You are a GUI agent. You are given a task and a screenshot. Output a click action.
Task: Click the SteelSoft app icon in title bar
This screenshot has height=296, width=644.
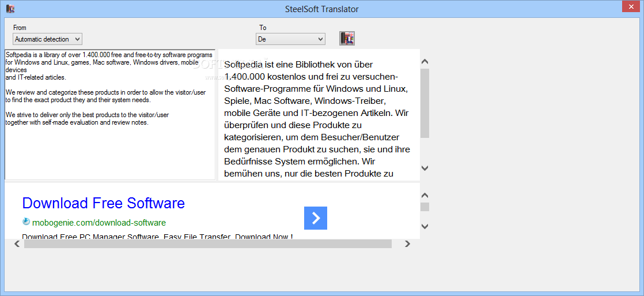point(11,8)
